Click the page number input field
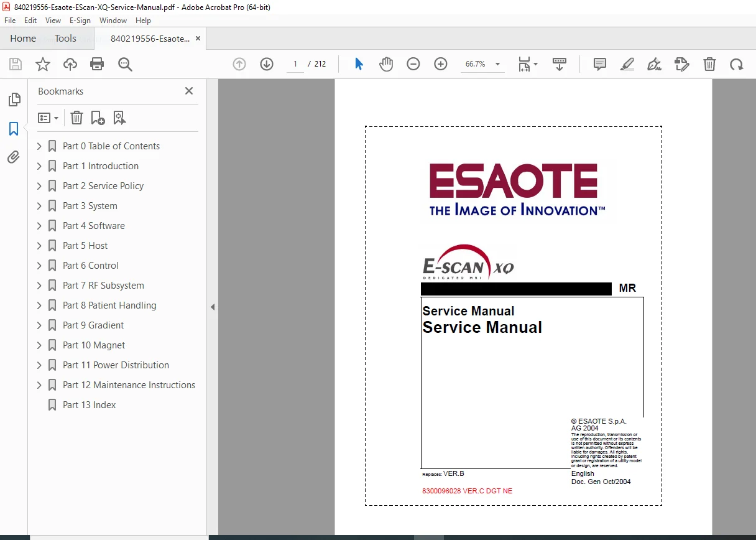 (295, 64)
